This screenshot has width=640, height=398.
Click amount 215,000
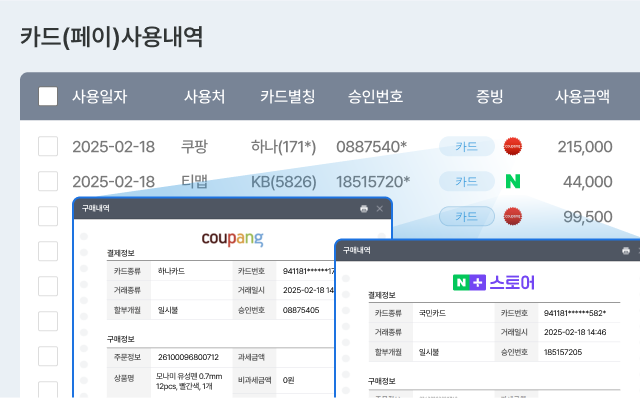(585, 147)
